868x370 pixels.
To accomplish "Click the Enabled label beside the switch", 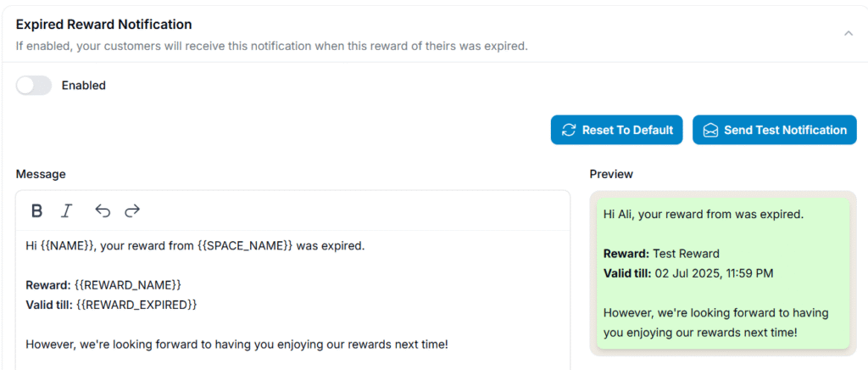I will 84,86.
